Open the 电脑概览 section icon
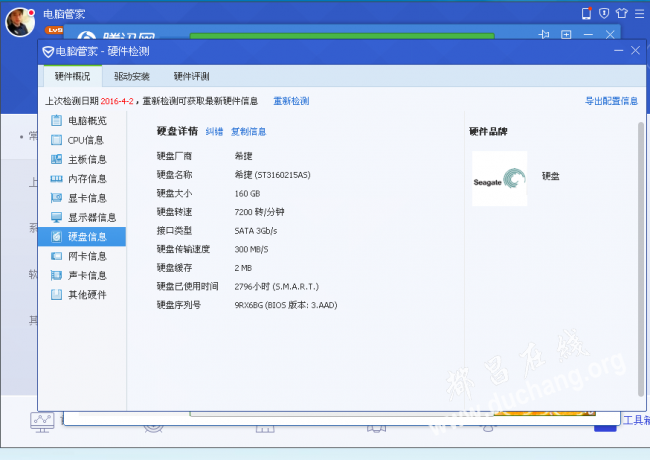 coord(56,121)
